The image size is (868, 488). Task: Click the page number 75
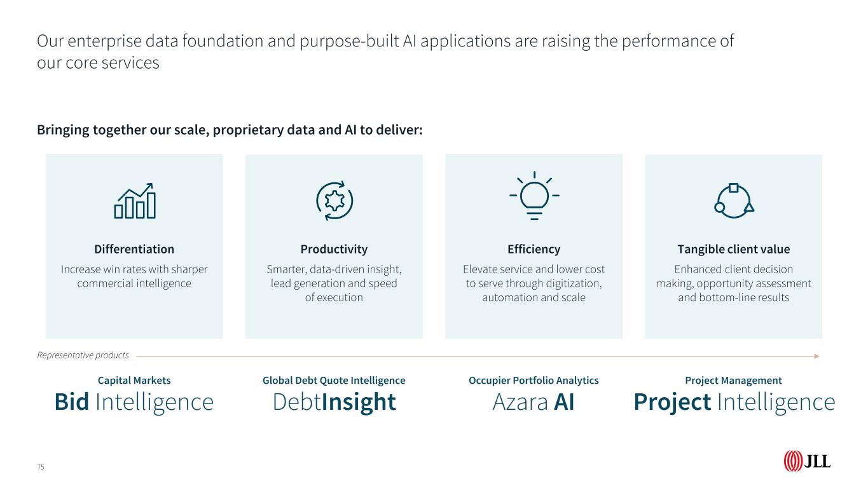(x=41, y=467)
